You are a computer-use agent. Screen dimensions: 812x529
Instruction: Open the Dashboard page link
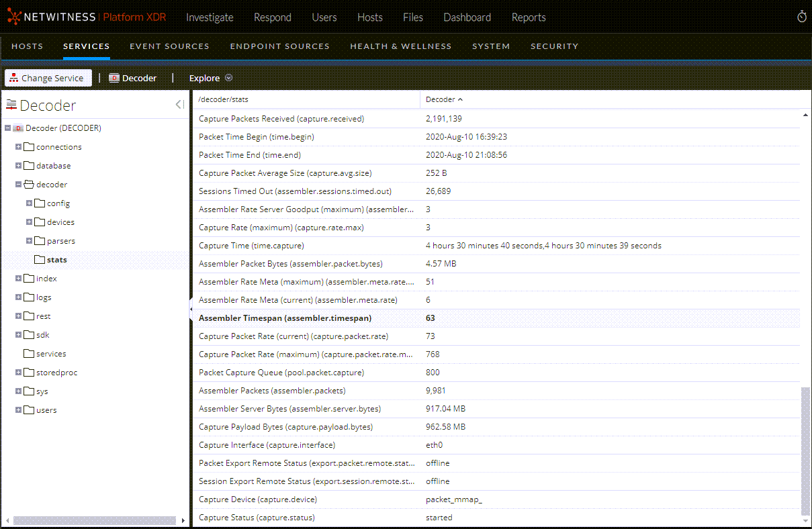[x=467, y=17]
